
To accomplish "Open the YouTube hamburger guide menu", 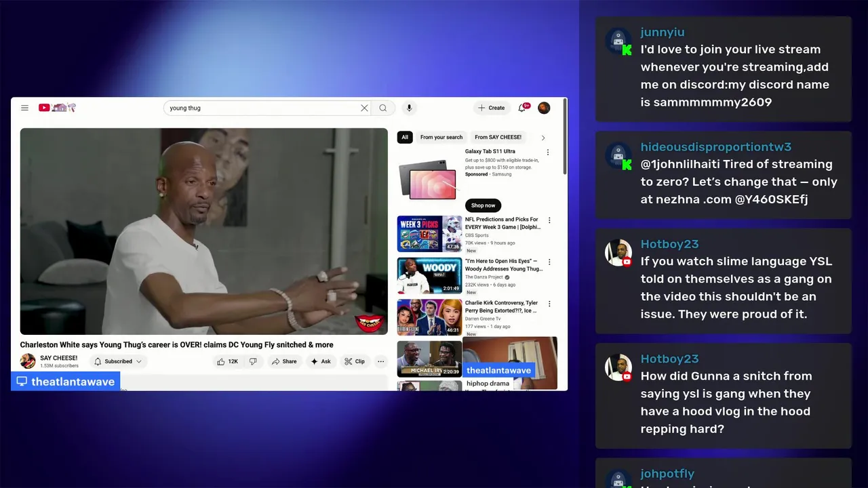I will click(24, 108).
